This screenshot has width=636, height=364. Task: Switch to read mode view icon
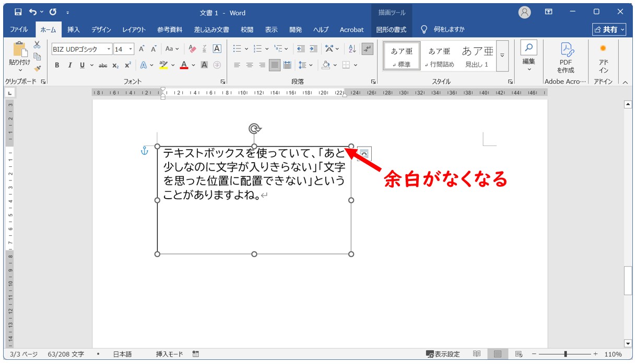pos(477,354)
